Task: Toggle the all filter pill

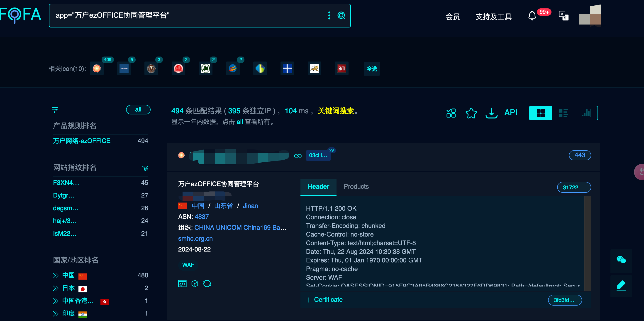Action: [138, 110]
